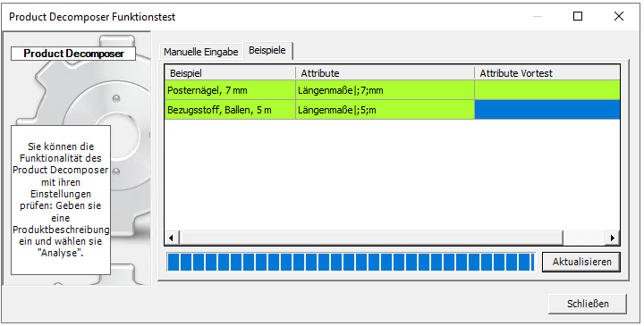644x326 pixels.
Task: Maximize the Product Decomposer Funktionstest window
Action: click(578, 16)
